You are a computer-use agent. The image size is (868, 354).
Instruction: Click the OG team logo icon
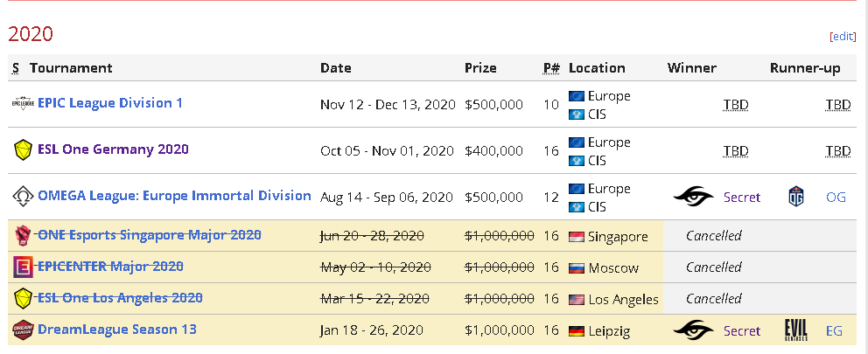click(796, 198)
